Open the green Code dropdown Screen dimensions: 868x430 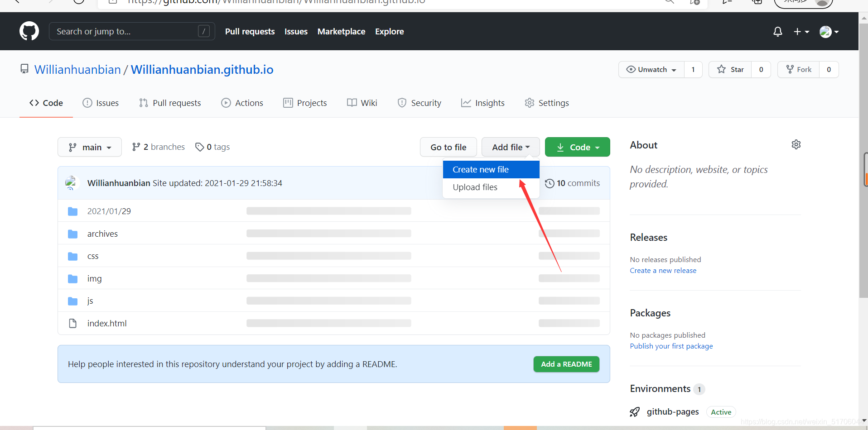(578, 147)
